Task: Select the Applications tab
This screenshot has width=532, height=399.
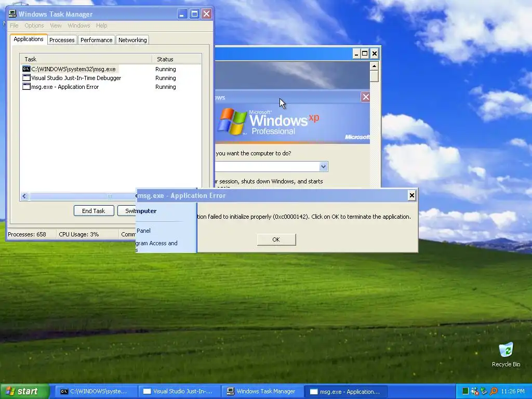Action: (x=29, y=39)
